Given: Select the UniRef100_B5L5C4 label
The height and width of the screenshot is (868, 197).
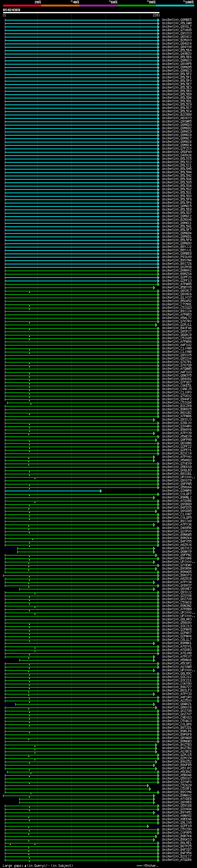Looking at the screenshot, I should [177, 111].
